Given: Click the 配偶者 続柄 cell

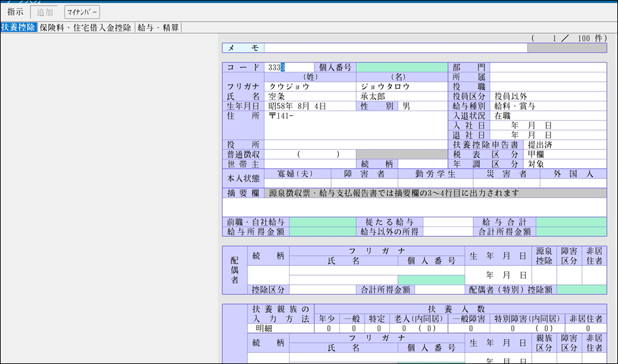Looking at the screenshot, I should click(269, 275).
